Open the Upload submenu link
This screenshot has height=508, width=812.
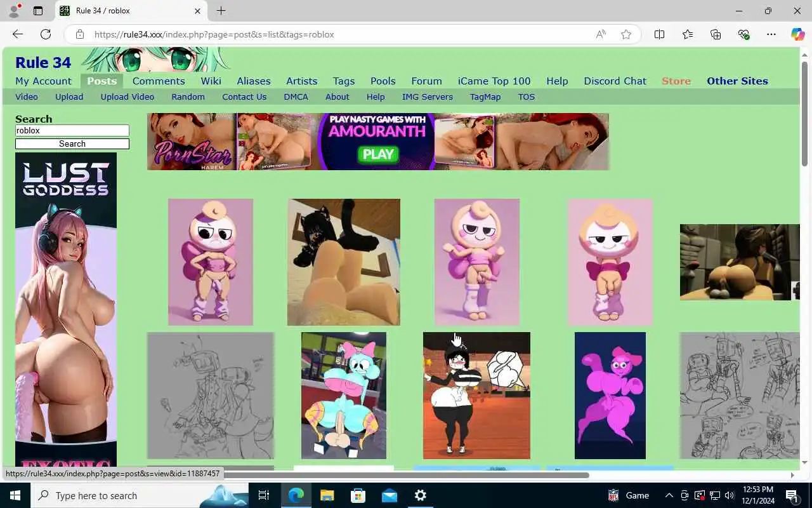69,97
